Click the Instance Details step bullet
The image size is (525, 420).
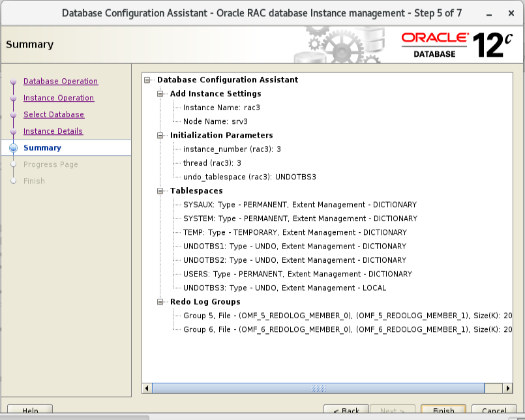[x=14, y=132]
